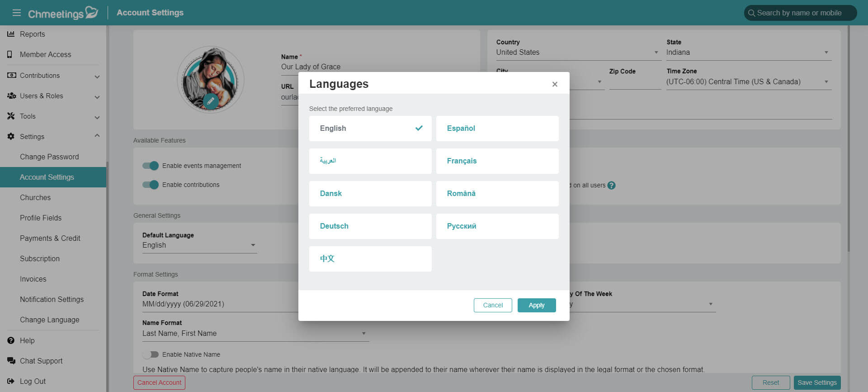Click the search by name or mobile field
Image resolution: width=868 pixels, height=392 pixels.
coord(800,13)
